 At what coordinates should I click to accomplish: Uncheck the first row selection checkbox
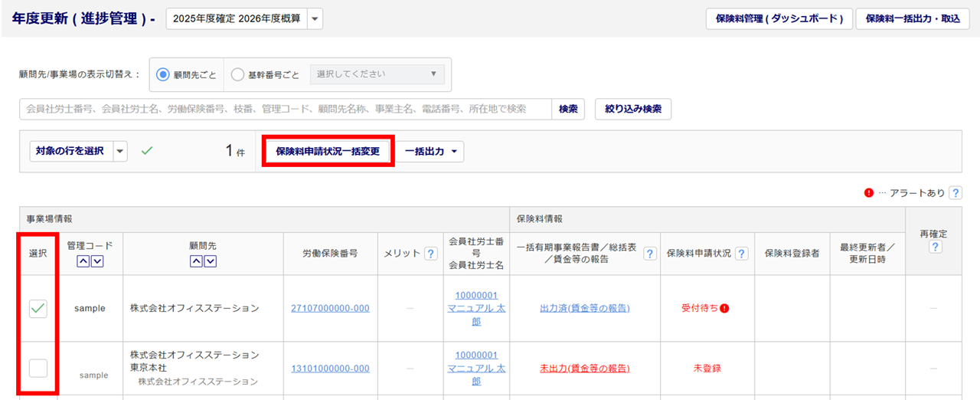pyautogui.click(x=38, y=308)
